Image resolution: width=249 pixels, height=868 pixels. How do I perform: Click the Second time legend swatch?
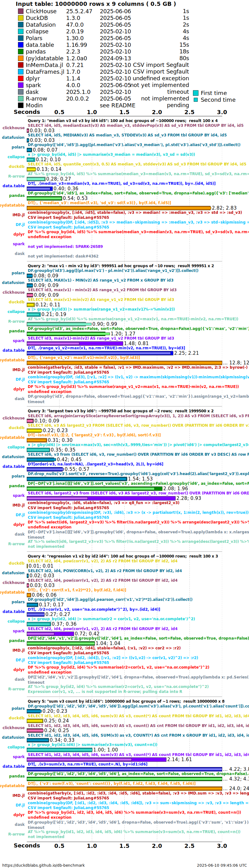point(195,100)
